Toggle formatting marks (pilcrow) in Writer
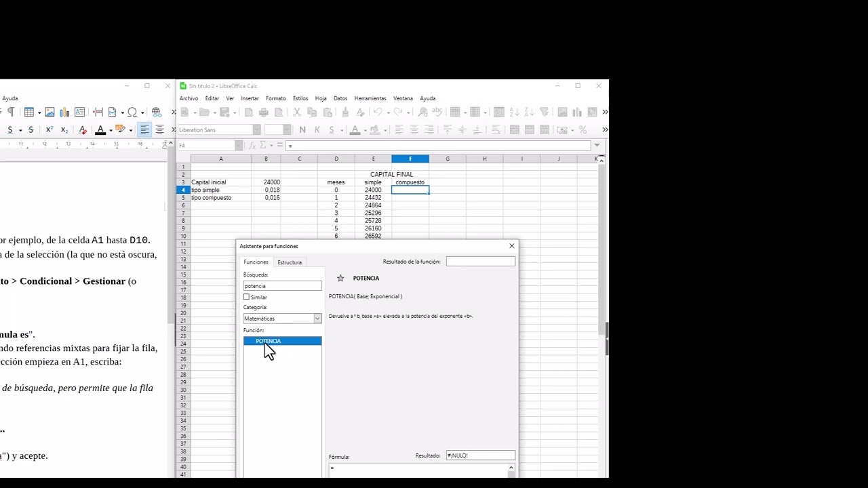 click(x=10, y=112)
